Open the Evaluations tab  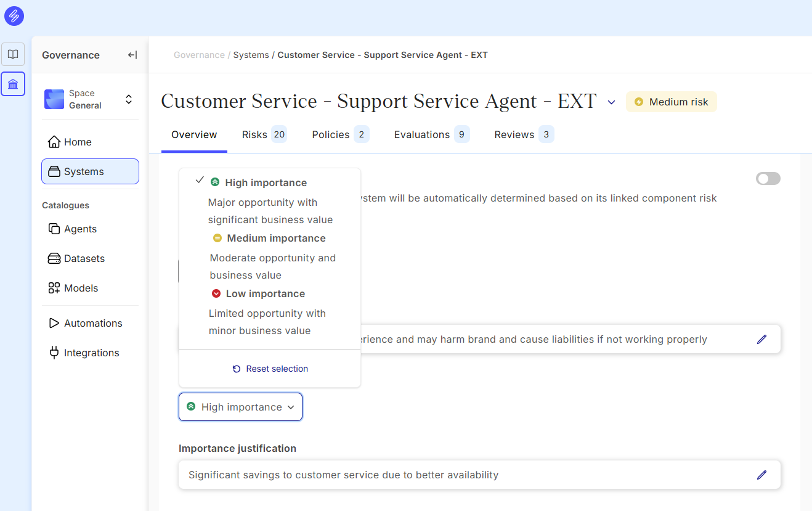coord(431,134)
